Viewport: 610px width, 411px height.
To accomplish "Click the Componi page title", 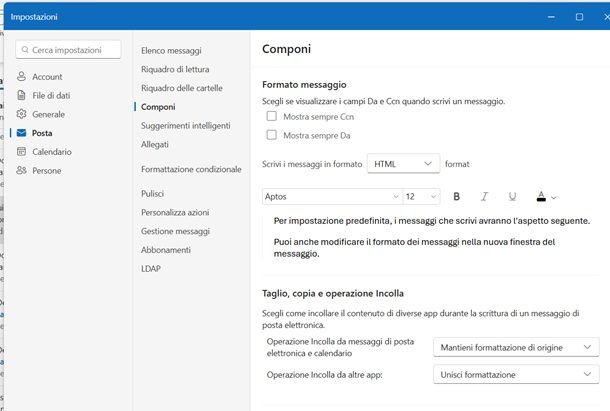I will (x=286, y=49).
